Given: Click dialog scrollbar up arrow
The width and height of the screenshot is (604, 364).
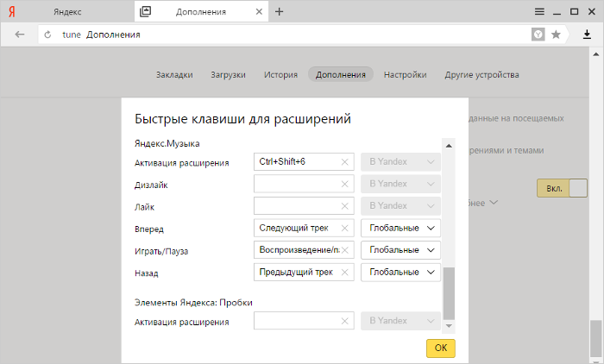Looking at the screenshot, I should (449, 146).
